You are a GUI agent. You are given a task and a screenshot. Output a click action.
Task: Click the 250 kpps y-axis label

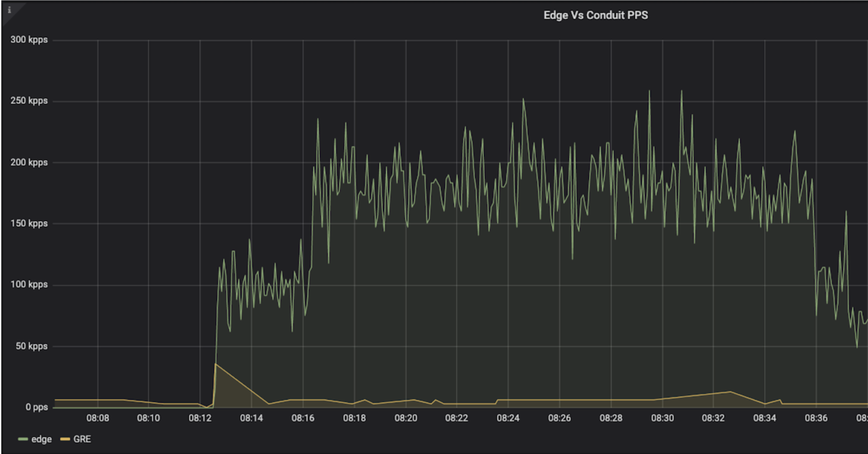(30, 101)
